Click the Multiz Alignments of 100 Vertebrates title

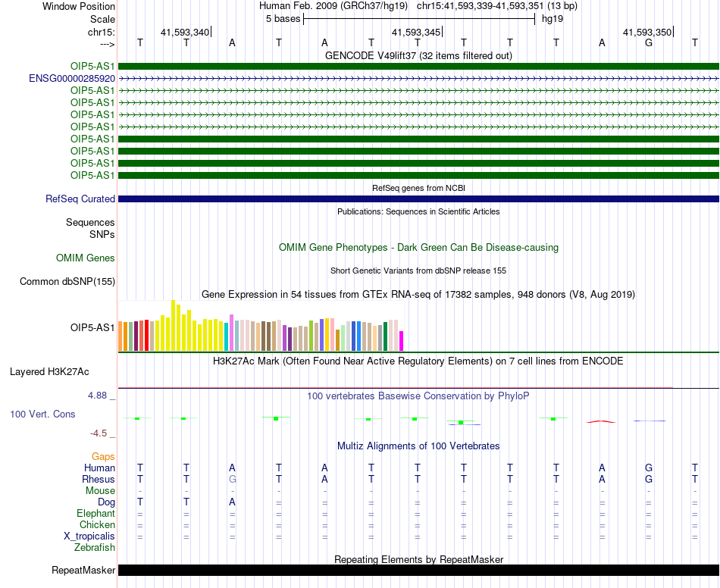pyautogui.click(x=419, y=446)
